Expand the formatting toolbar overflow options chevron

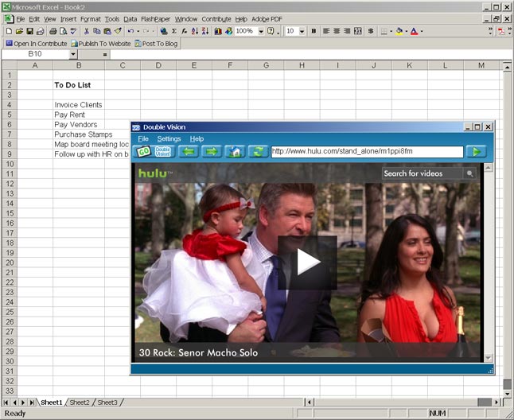490,31
